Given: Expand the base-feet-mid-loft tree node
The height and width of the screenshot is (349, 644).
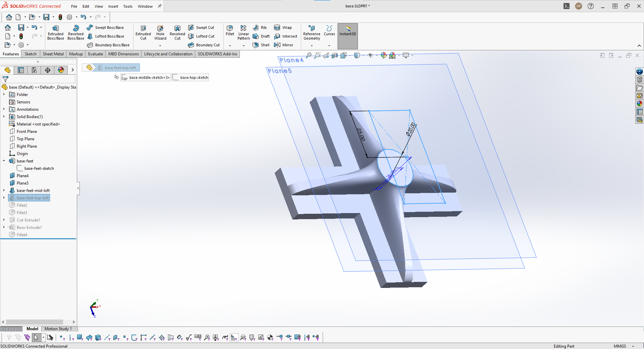Looking at the screenshot, I should pos(4,191).
